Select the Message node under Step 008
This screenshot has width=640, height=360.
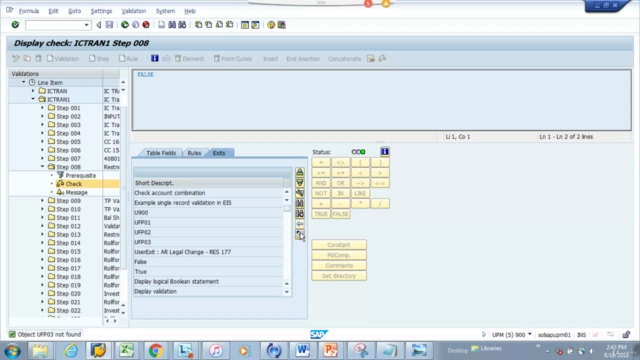point(76,192)
